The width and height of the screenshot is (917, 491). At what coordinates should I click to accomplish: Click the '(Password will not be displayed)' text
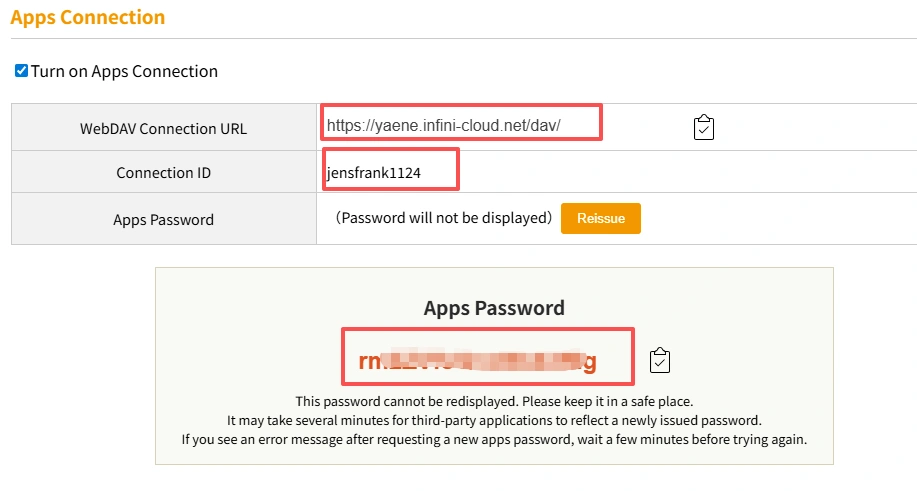click(444, 218)
